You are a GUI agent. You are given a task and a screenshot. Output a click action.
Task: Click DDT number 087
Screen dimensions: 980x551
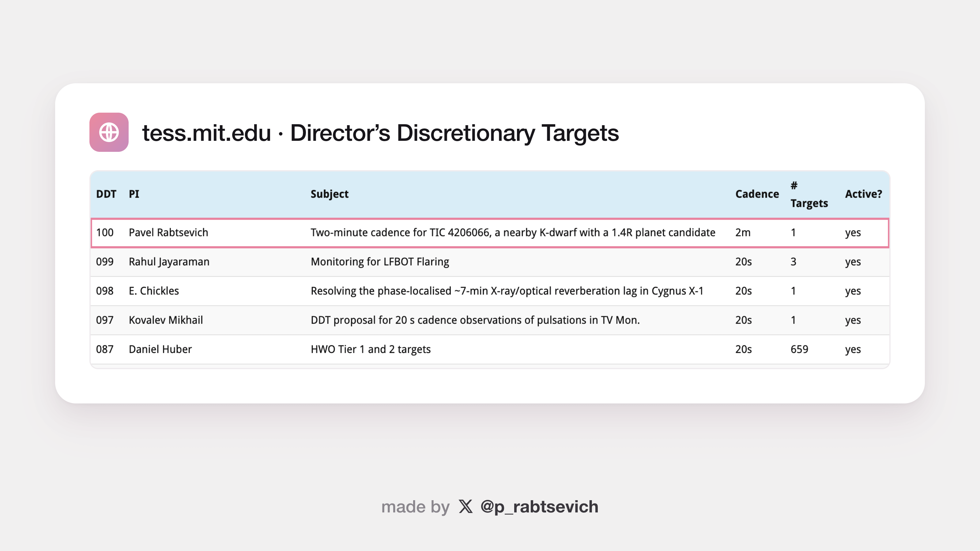105,349
